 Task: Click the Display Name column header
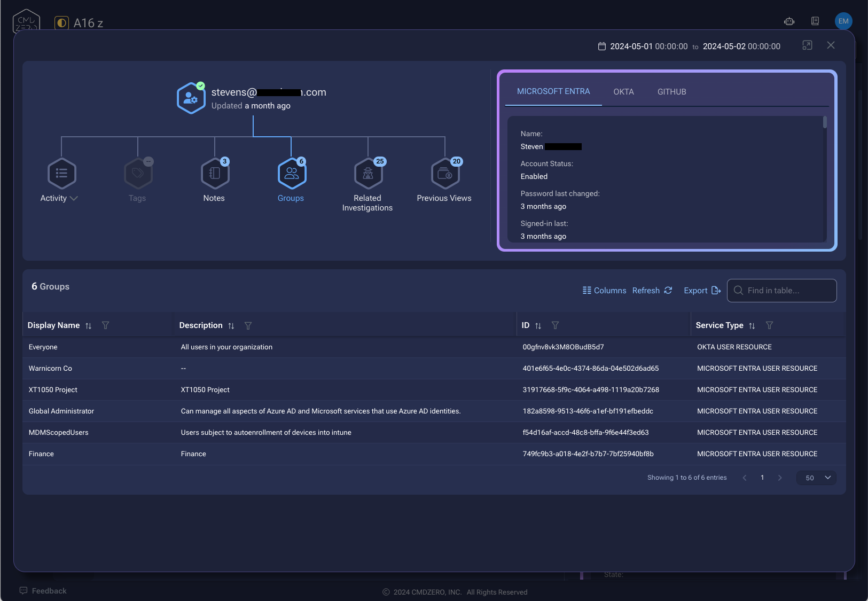53,325
